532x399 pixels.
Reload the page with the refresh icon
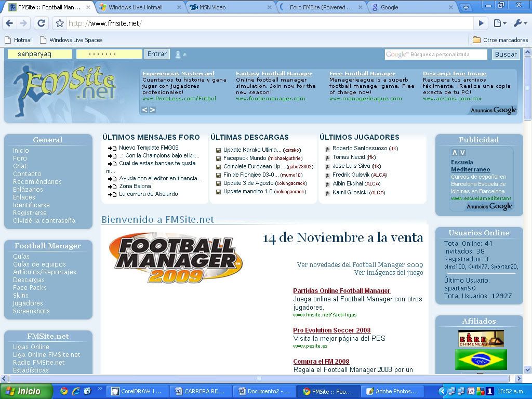pyautogui.click(x=42, y=23)
